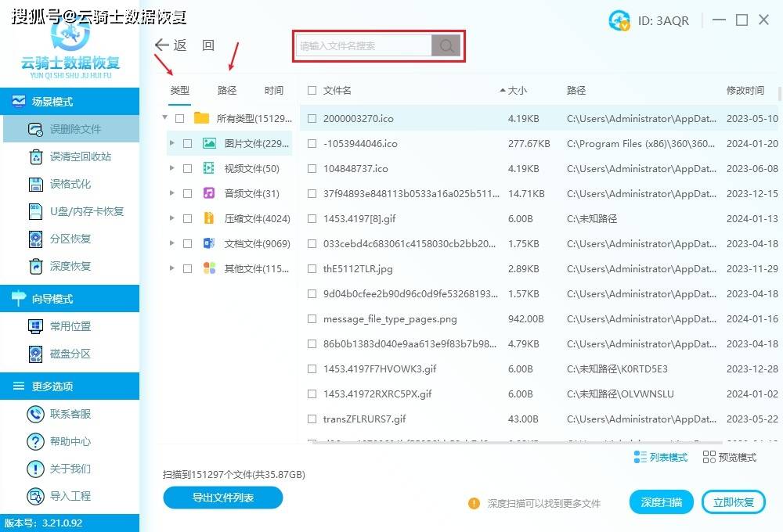The image size is (783, 532).
Task: Switch to the 类型 tab
Action: coord(179,90)
